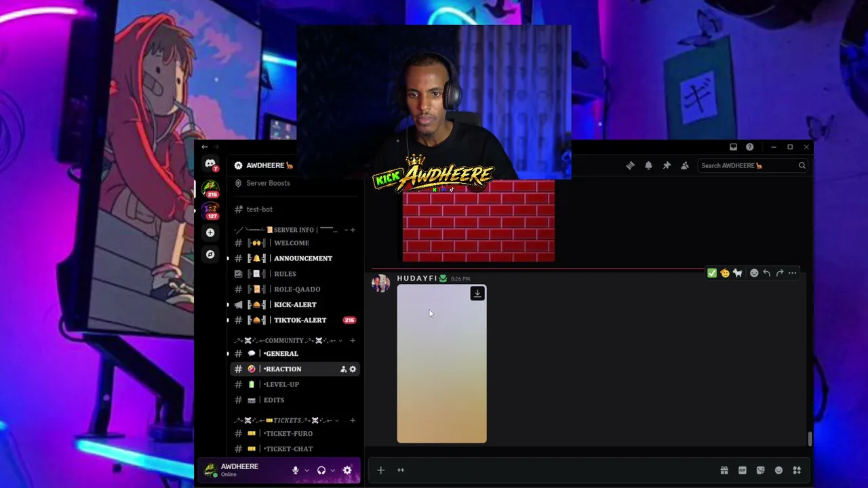The height and width of the screenshot is (488, 868).
Task: Download HUDAYFI's image attachment
Action: [x=477, y=293]
